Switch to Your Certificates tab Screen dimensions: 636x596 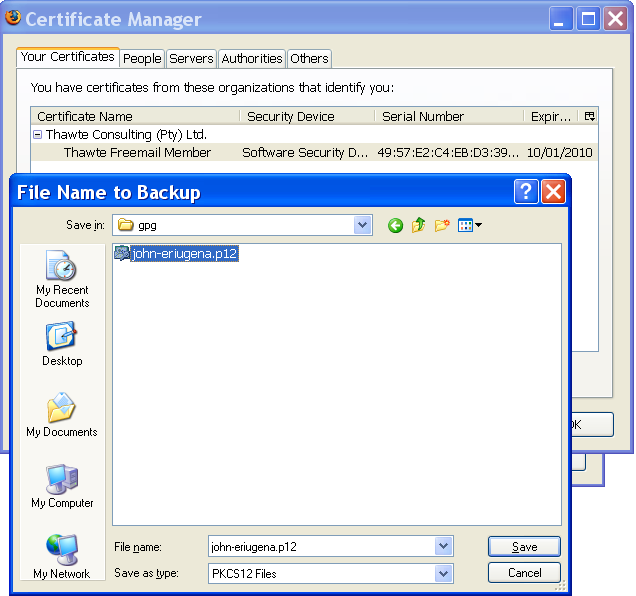coord(68,57)
